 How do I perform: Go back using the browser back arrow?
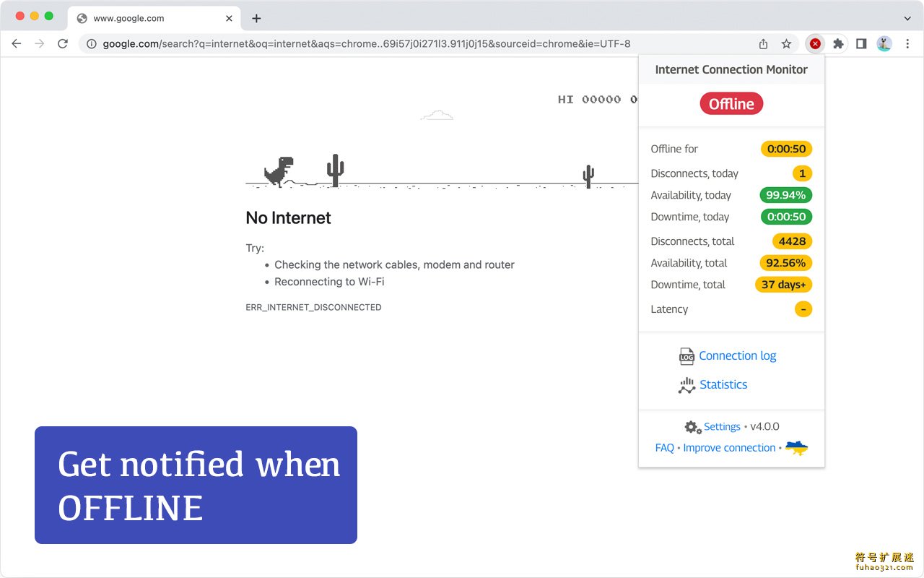point(17,44)
